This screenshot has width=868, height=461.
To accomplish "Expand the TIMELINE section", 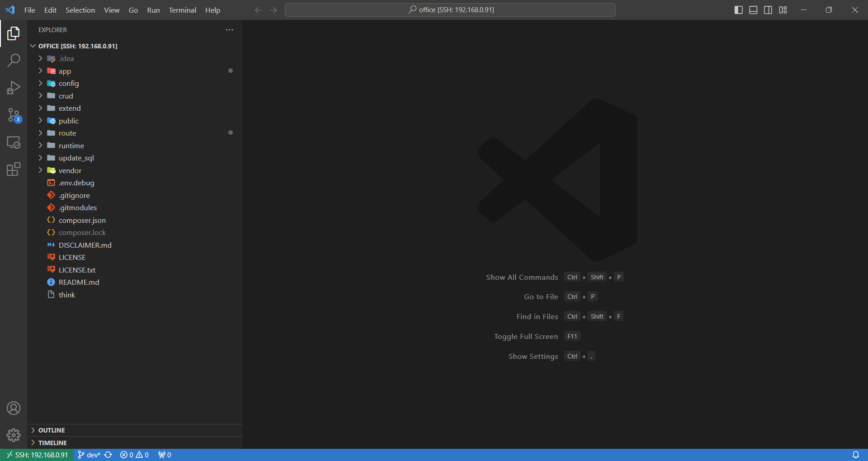I will (135, 443).
